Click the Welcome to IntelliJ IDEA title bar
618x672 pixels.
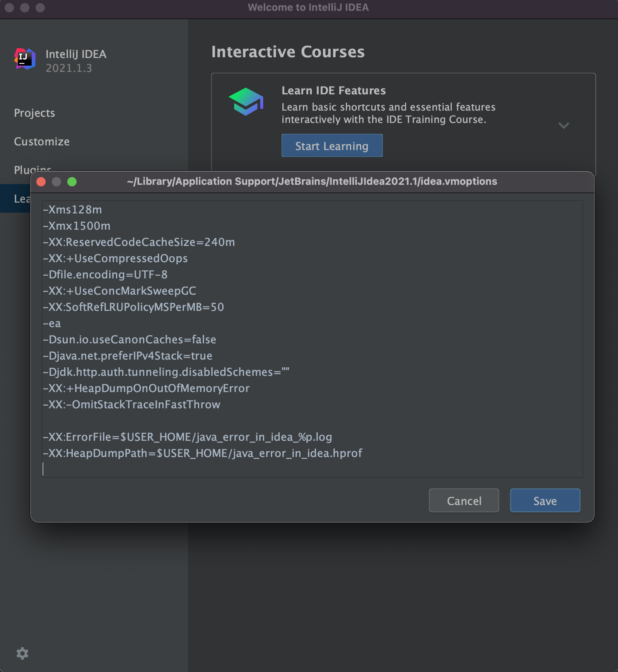[308, 7]
